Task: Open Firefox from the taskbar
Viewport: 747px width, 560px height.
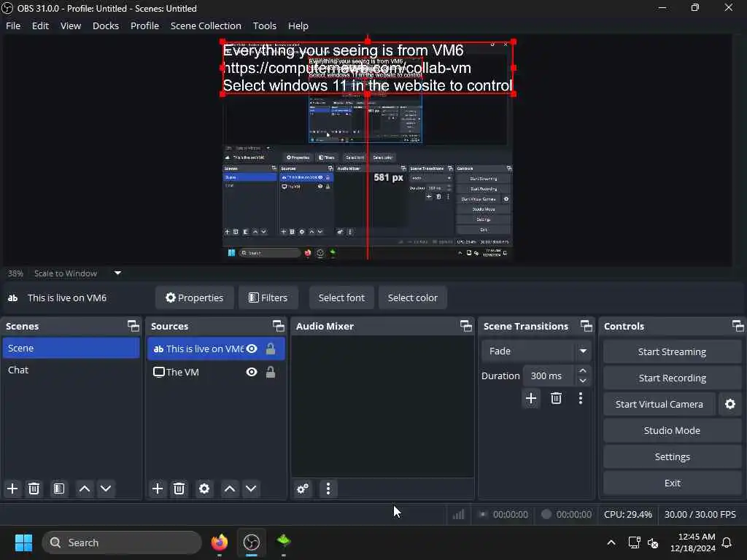Action: click(x=220, y=542)
